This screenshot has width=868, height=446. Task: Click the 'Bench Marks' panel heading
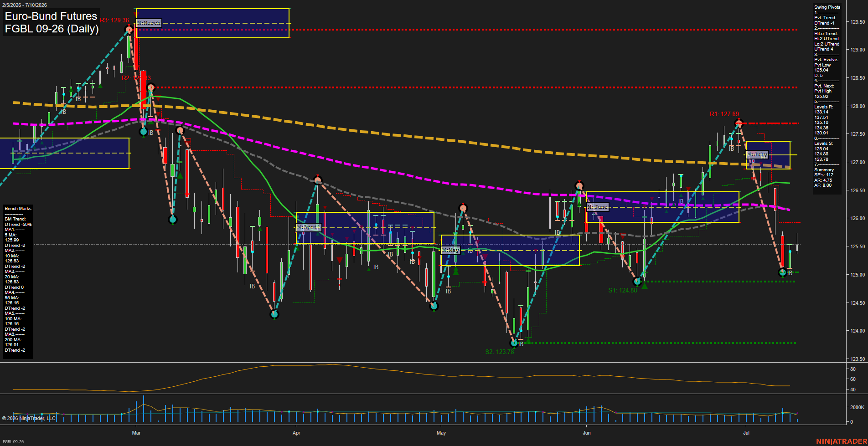[18, 209]
